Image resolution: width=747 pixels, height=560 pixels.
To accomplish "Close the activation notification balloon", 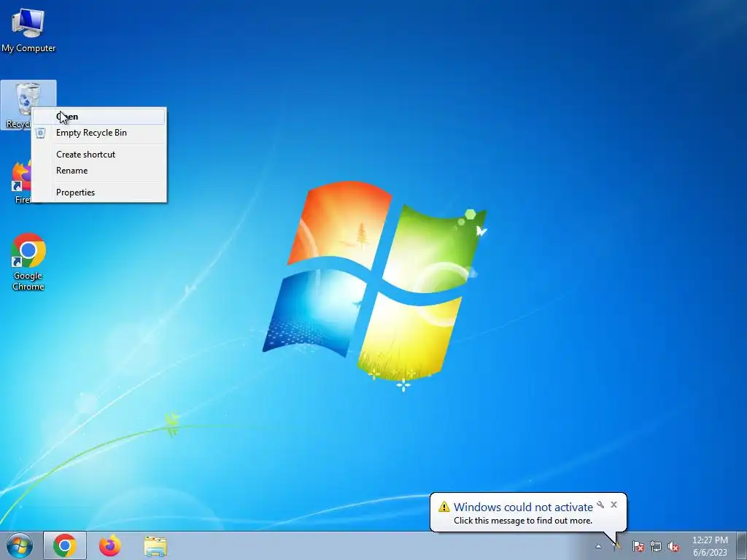I will pos(614,505).
